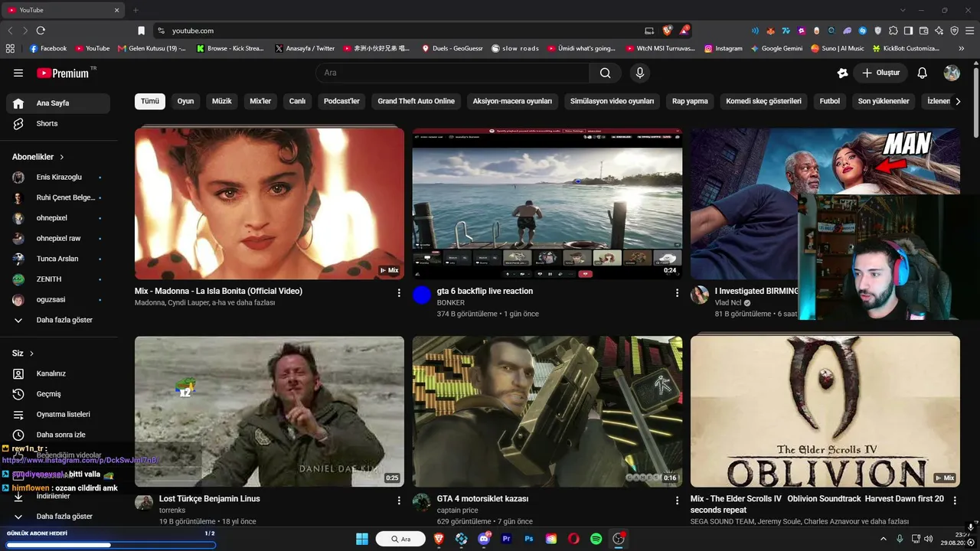Open the YouTube notifications bell

tap(923, 73)
